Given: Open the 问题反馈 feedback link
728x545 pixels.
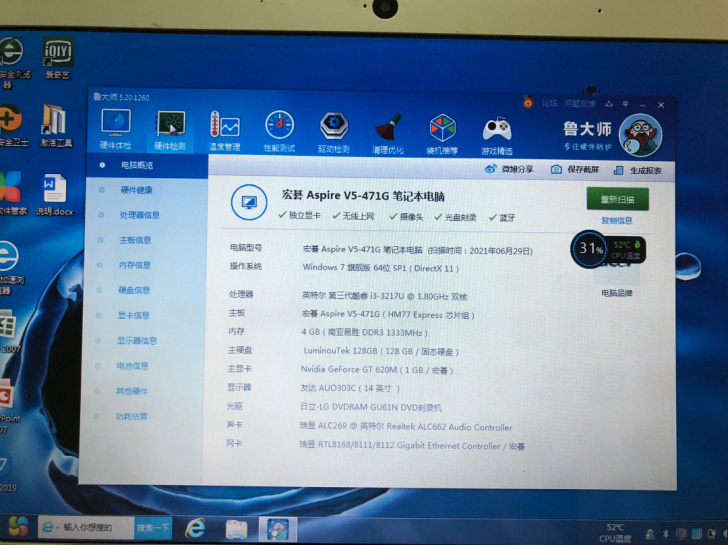Looking at the screenshot, I should pyautogui.click(x=580, y=104).
